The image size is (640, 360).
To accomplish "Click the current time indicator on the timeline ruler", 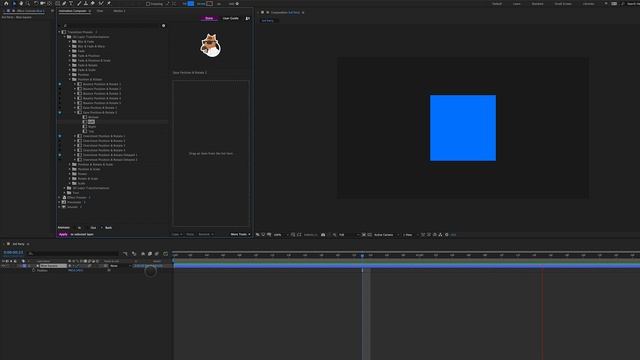I will (x=362, y=256).
